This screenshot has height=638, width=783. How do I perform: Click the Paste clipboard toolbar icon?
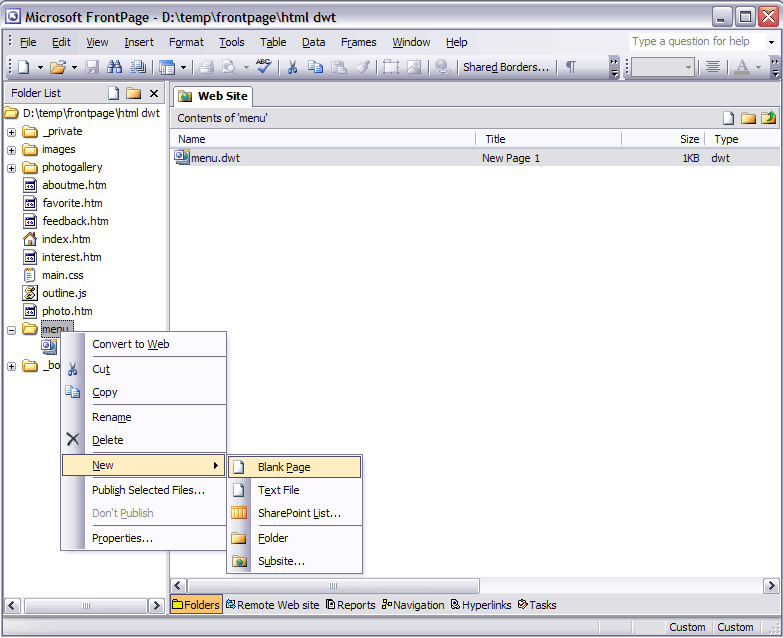(339, 67)
